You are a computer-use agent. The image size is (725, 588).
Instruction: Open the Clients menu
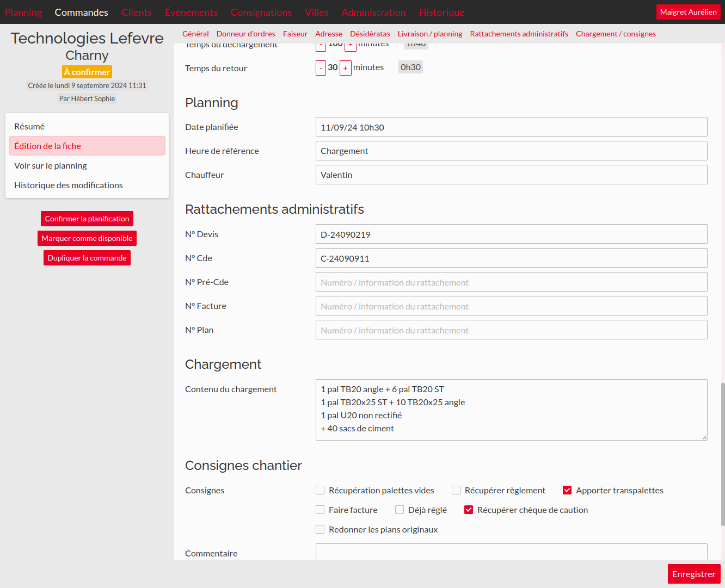coord(137,12)
